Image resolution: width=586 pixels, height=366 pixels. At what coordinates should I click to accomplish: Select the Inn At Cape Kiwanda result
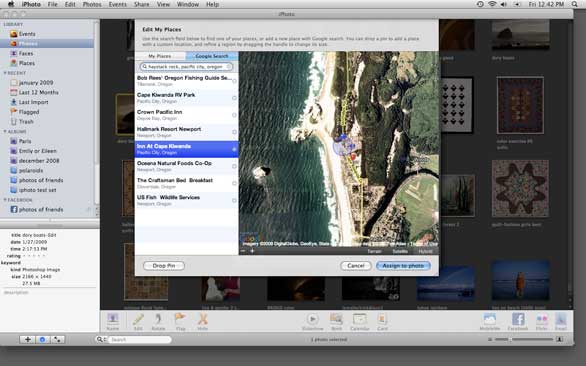pyautogui.click(x=186, y=149)
